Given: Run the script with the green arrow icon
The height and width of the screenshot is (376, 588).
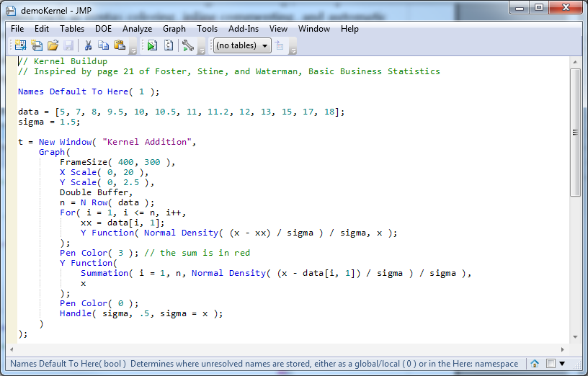Looking at the screenshot, I should tap(152, 45).
